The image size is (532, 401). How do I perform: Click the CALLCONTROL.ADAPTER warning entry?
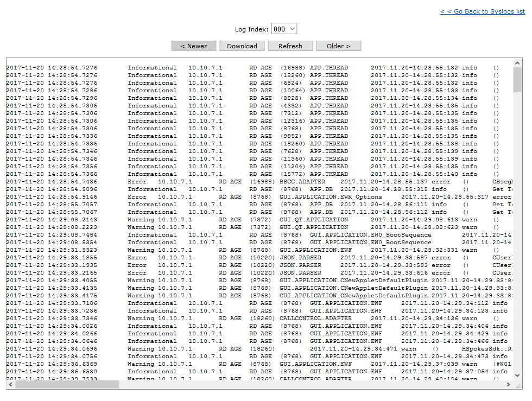click(217, 318)
